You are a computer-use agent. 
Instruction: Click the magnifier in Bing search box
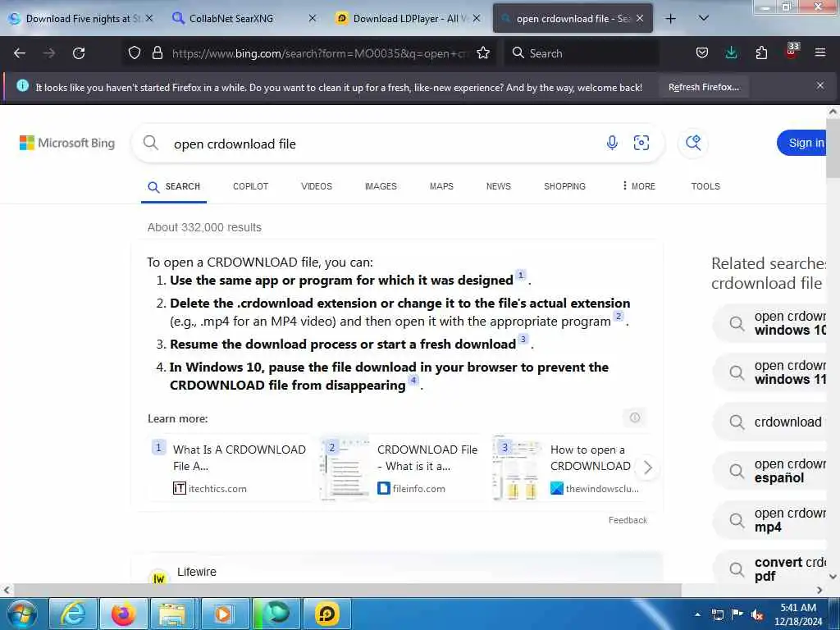151,143
